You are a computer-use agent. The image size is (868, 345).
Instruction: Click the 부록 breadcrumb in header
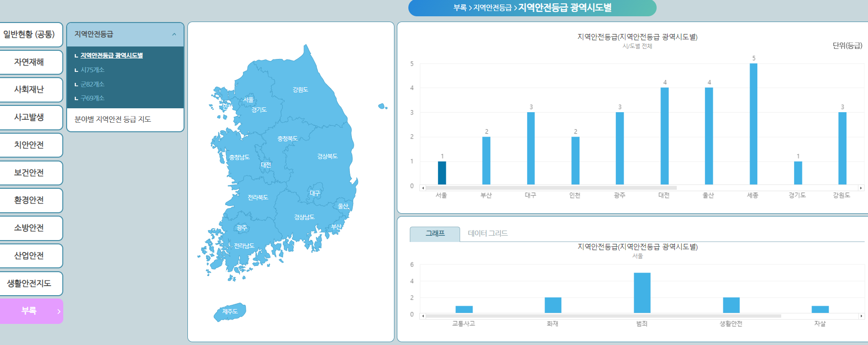[460, 8]
